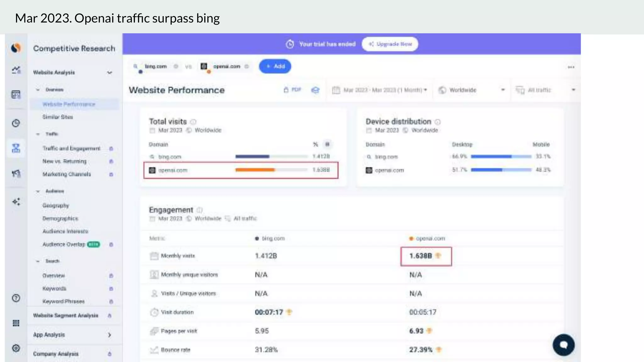Viewport: 644px width, 362px height.
Task: Open the dashboard panel sidebar icon
Action: click(x=16, y=94)
